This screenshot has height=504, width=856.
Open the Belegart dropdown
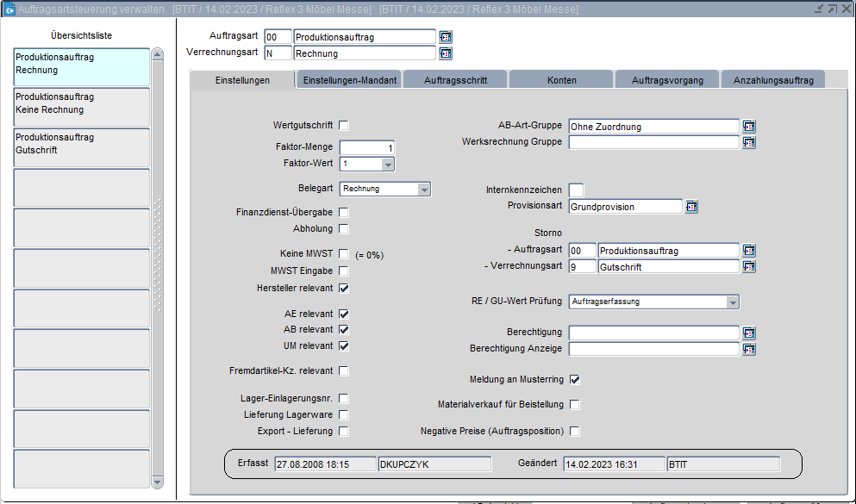pos(423,190)
